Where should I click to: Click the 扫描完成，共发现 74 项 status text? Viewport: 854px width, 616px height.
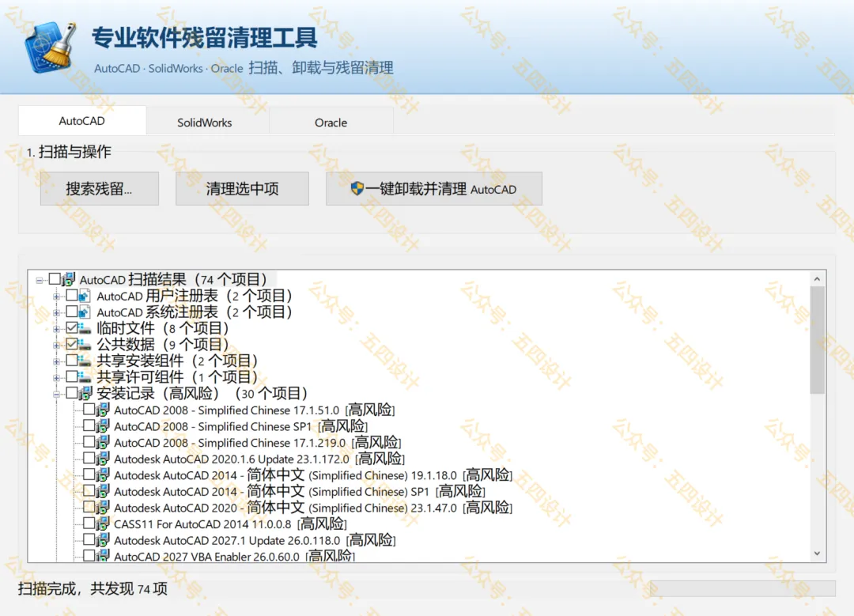pos(93,589)
